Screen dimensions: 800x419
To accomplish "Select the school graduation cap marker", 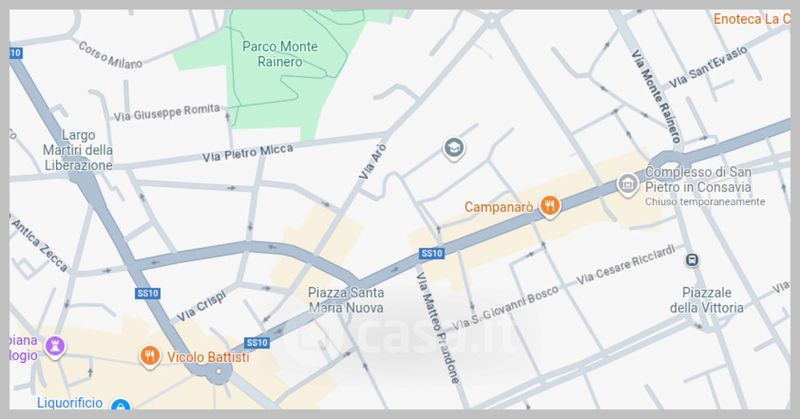I will coord(453,149).
